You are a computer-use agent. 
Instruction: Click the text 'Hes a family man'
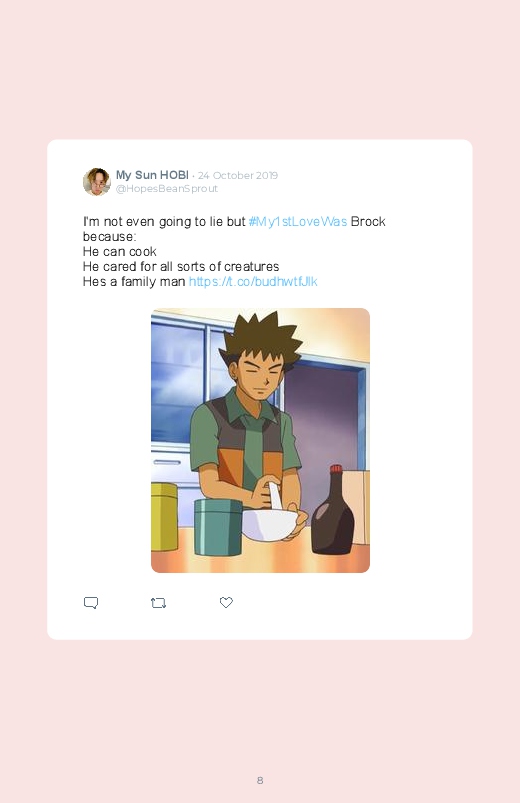(x=134, y=281)
